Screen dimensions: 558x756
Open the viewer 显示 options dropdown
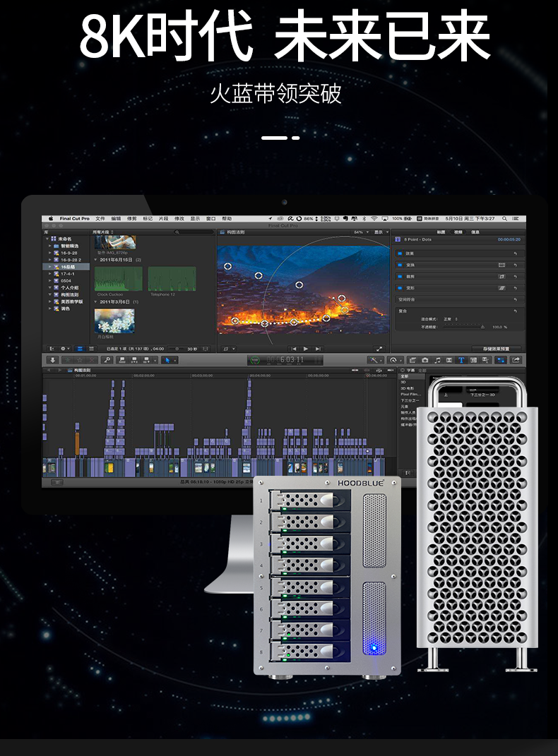381,232
